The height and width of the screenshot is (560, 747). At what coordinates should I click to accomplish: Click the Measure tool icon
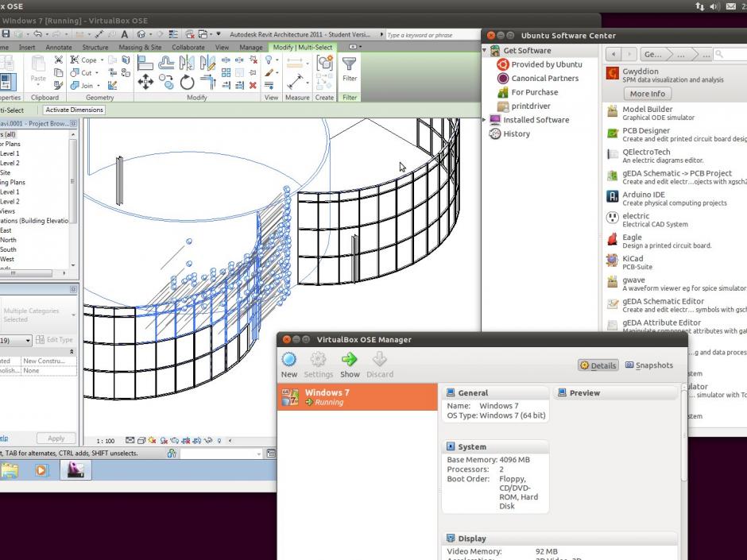pos(296,82)
